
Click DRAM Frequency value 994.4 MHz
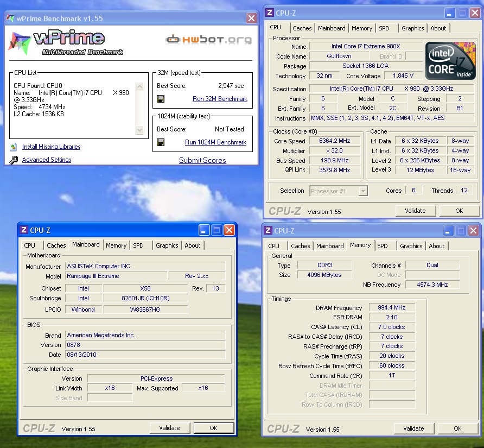click(x=392, y=307)
